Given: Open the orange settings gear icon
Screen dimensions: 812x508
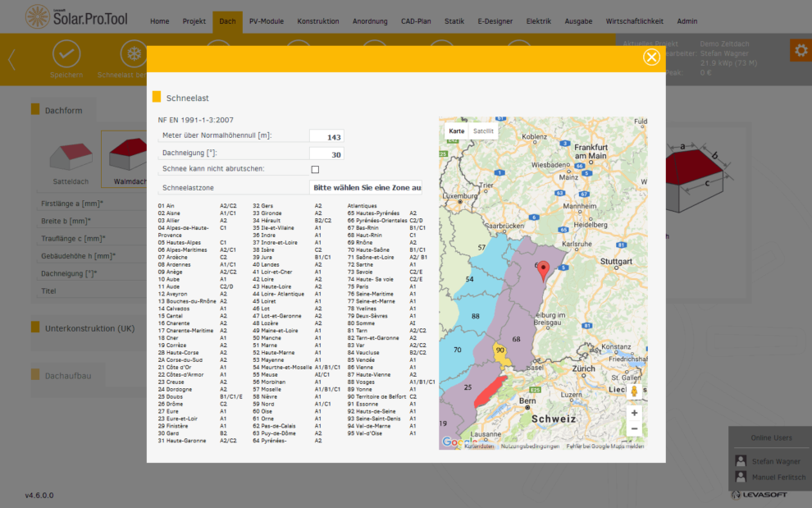Looking at the screenshot, I should [x=800, y=51].
